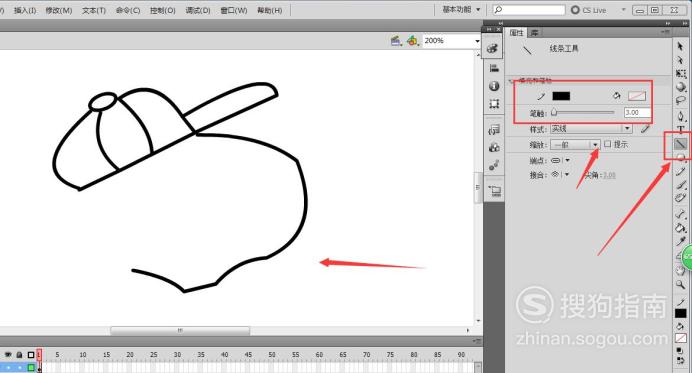Click the black-and-white default colors icon
The width and height of the screenshot is (692, 373).
click(680, 351)
